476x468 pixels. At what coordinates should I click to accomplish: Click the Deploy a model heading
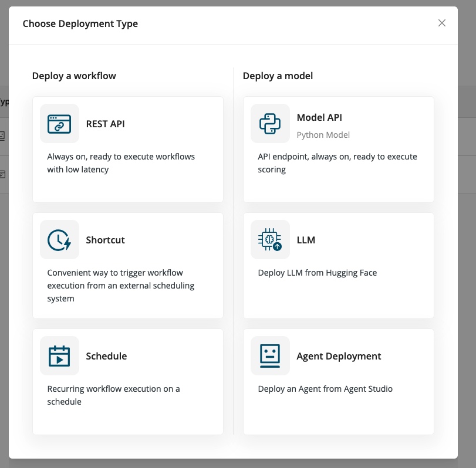(x=278, y=76)
